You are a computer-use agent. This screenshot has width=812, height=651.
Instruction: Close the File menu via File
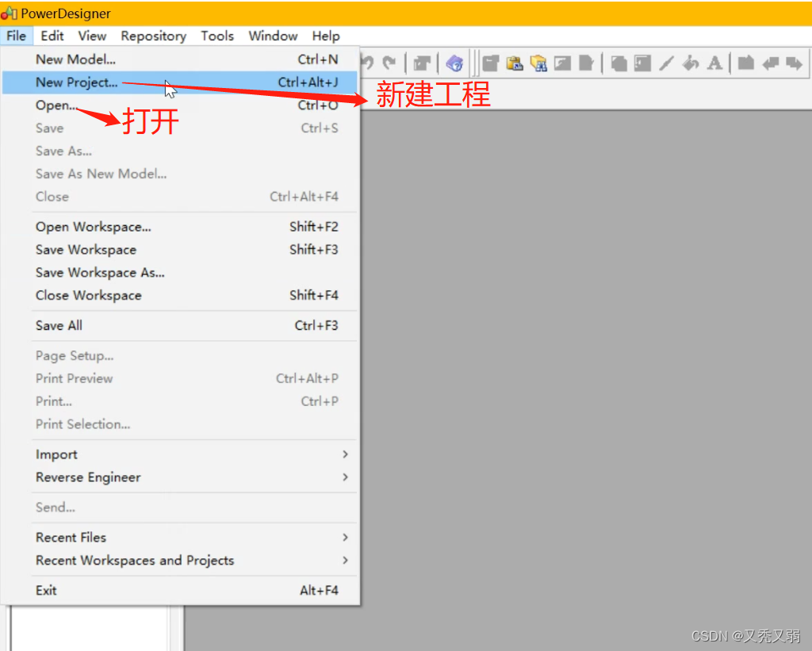16,36
